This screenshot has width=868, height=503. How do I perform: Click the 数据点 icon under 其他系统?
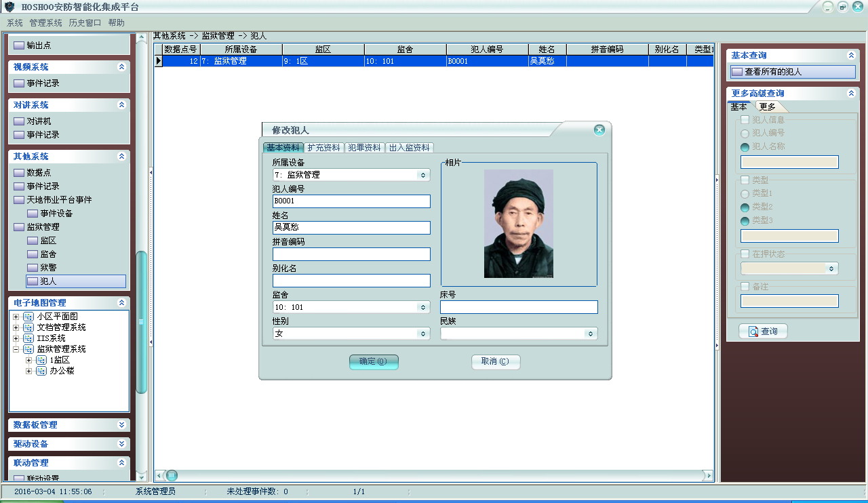(x=19, y=173)
